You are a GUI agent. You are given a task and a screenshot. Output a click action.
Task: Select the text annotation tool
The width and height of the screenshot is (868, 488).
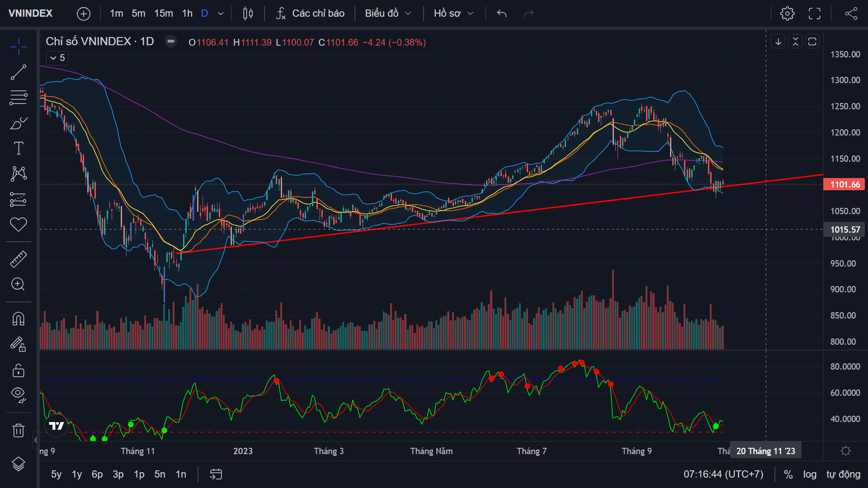[x=19, y=148]
